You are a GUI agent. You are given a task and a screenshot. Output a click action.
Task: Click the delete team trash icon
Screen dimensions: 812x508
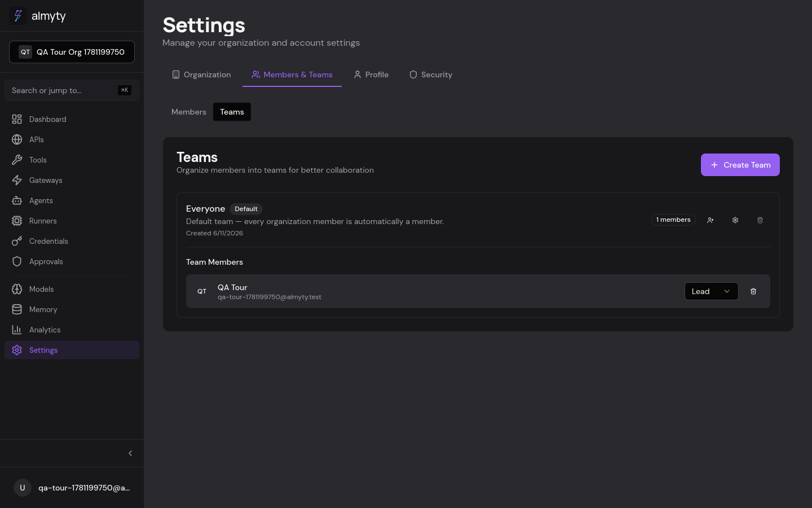click(x=760, y=220)
